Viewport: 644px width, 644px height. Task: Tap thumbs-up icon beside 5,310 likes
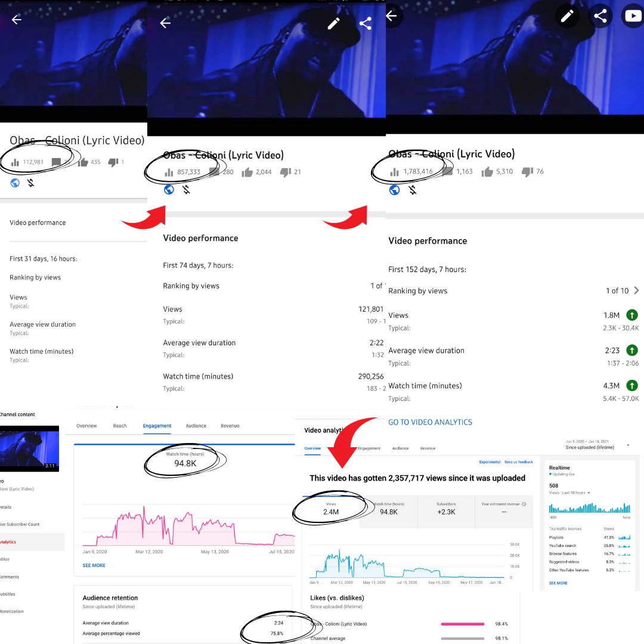[487, 172]
